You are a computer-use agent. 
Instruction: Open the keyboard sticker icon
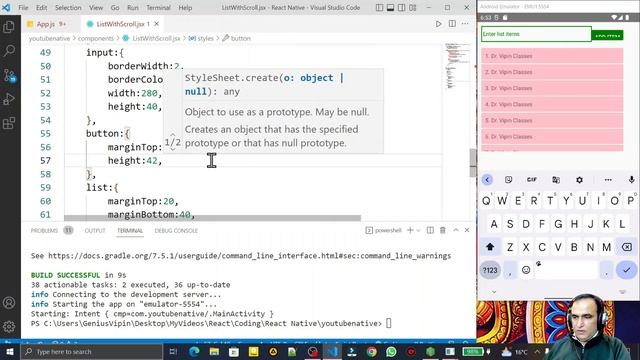click(508, 180)
